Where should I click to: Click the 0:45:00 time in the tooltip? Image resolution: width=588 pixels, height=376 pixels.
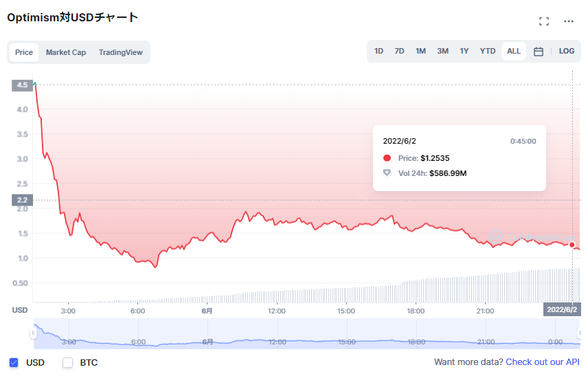pyautogui.click(x=523, y=142)
